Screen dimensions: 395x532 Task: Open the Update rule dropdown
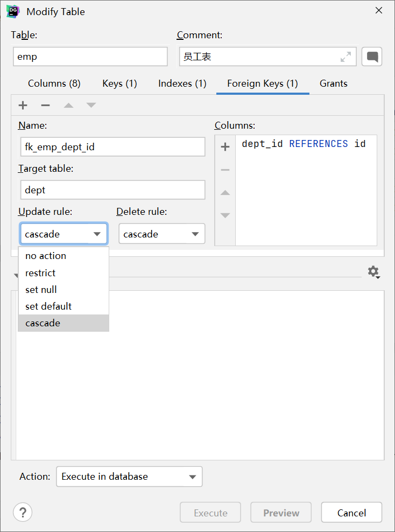click(x=64, y=234)
